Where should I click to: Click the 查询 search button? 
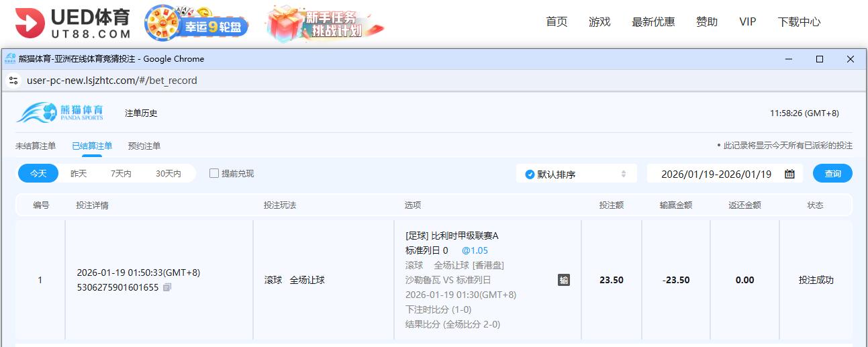832,174
